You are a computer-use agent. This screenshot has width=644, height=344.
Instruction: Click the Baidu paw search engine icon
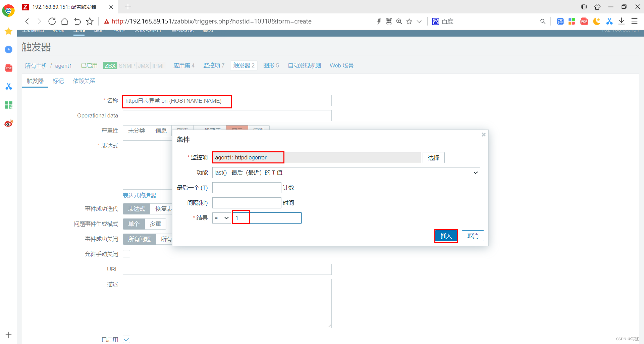click(436, 21)
